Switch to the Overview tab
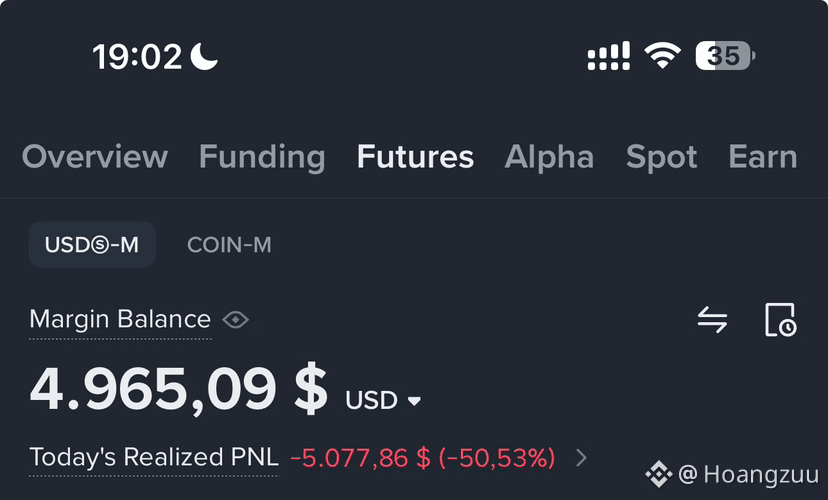Image resolution: width=828 pixels, height=500 pixels. click(95, 157)
